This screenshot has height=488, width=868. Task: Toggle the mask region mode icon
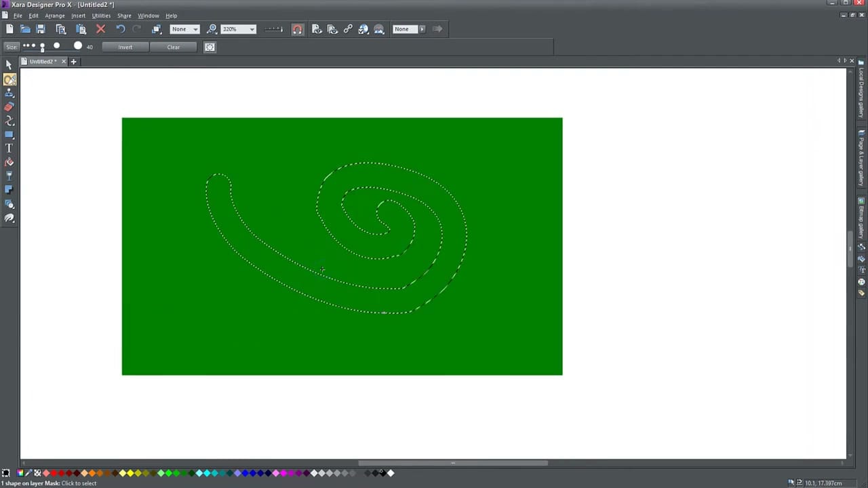(x=210, y=47)
